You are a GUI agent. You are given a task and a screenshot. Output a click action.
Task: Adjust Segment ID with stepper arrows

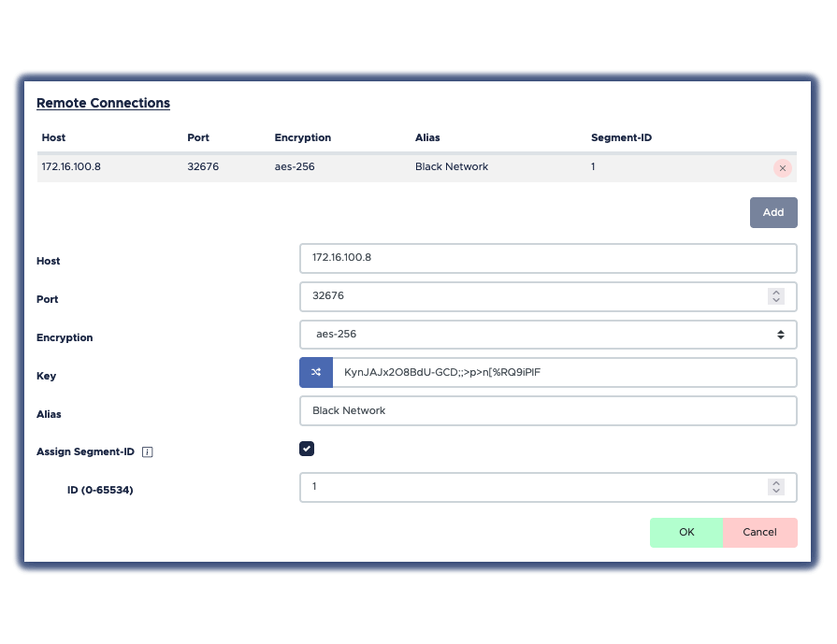pos(776,487)
